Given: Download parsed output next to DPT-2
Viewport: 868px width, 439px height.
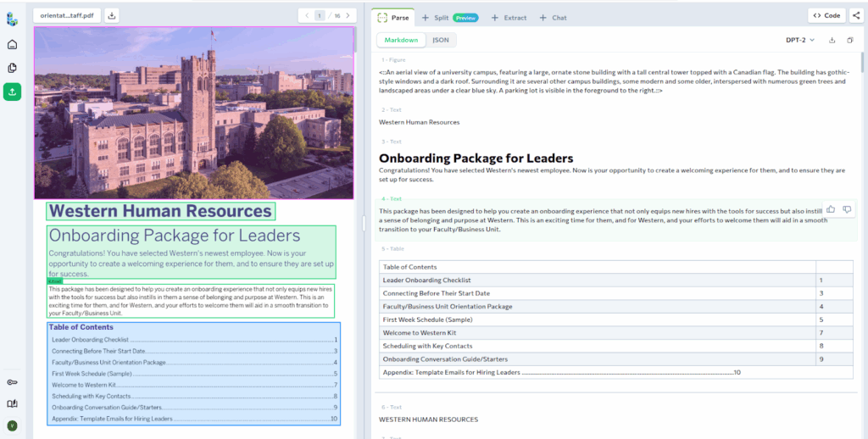Looking at the screenshot, I should click(832, 40).
